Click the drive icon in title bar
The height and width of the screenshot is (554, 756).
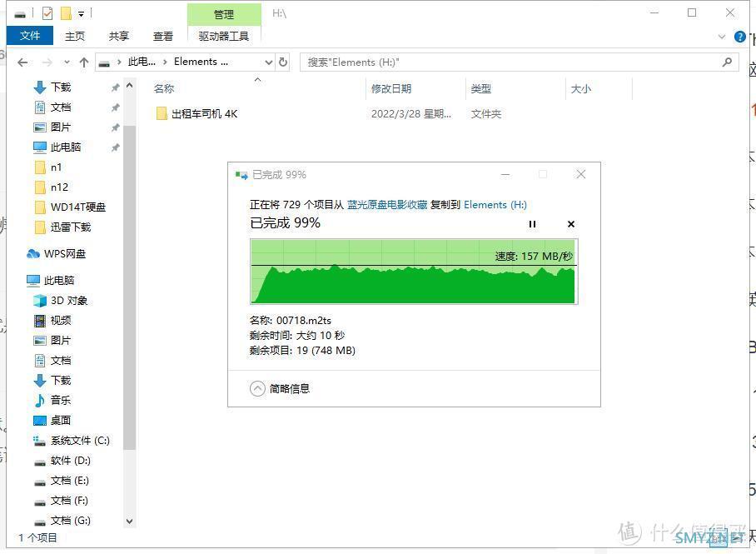(20, 14)
